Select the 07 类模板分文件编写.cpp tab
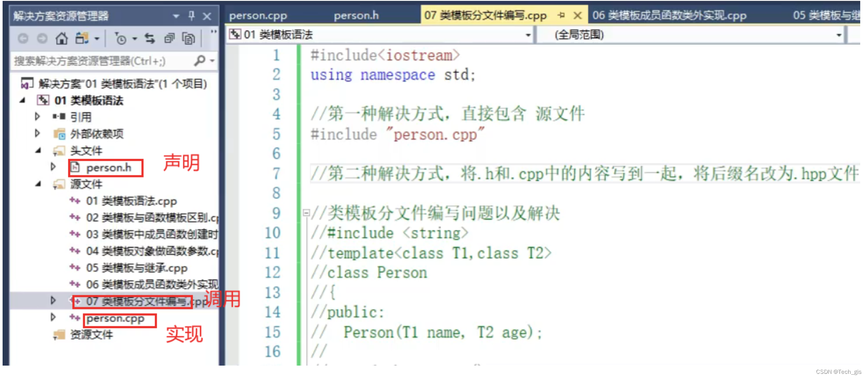Screen dimensions: 868x379 [x=485, y=16]
